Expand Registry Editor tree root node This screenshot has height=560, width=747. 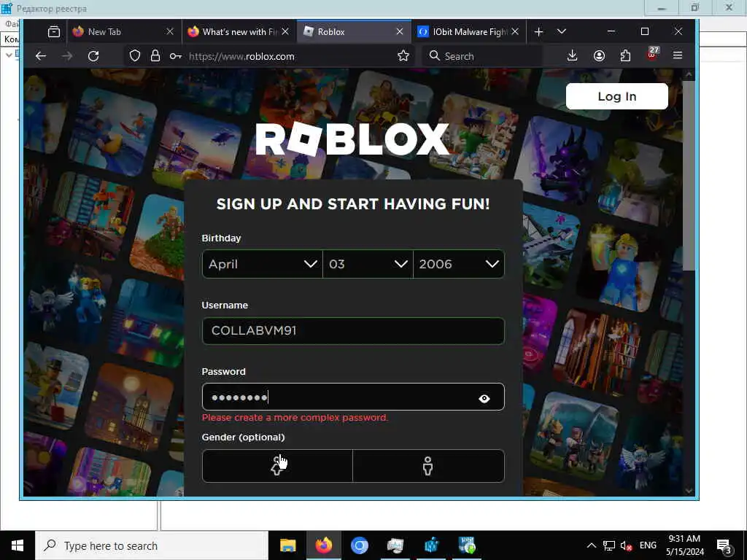(x=9, y=55)
